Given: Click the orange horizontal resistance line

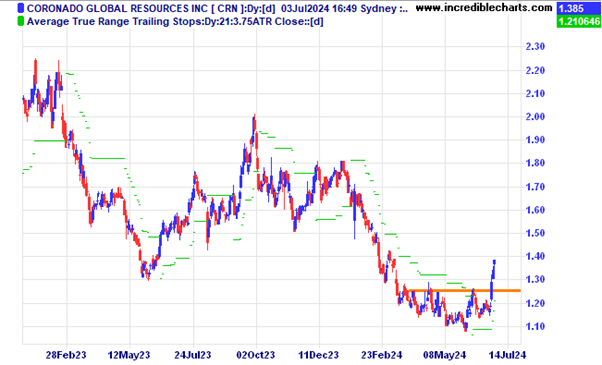Looking at the screenshot, I should click(464, 291).
